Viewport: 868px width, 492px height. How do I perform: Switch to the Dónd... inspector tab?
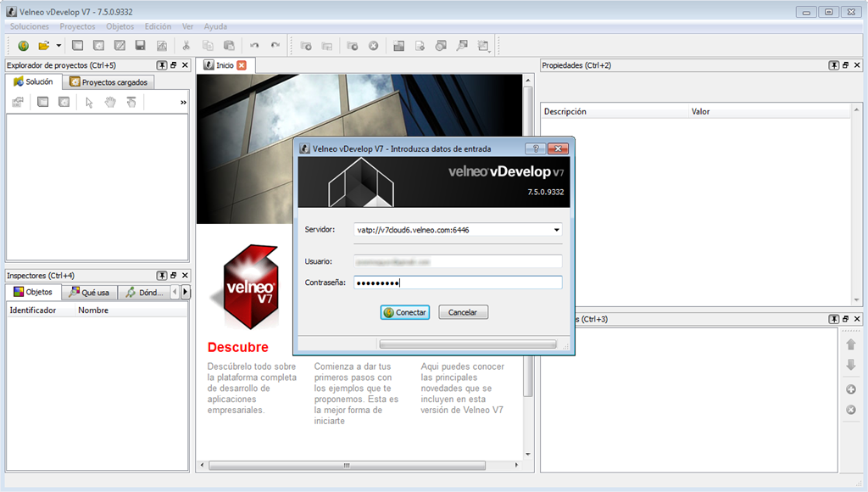pyautogui.click(x=144, y=293)
